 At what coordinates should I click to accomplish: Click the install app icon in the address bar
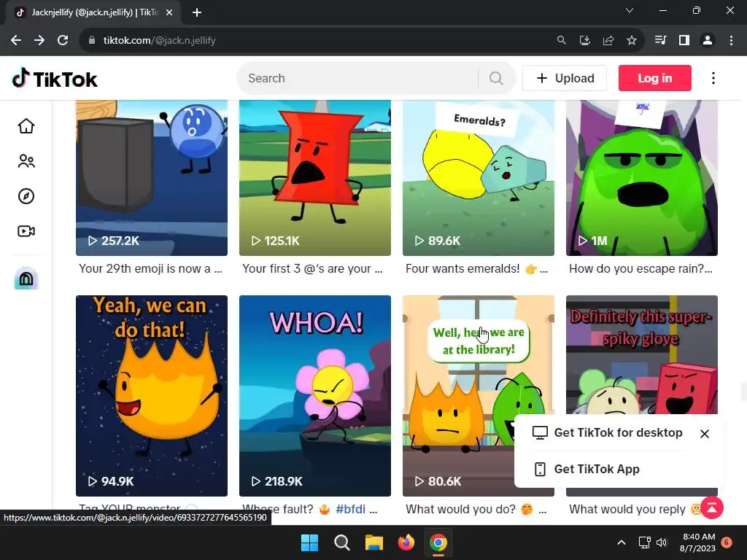click(584, 41)
